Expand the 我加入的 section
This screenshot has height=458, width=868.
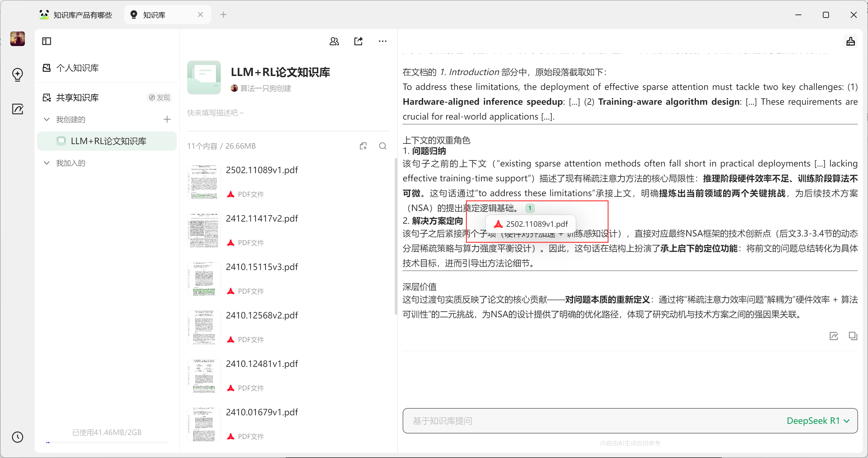tap(47, 163)
